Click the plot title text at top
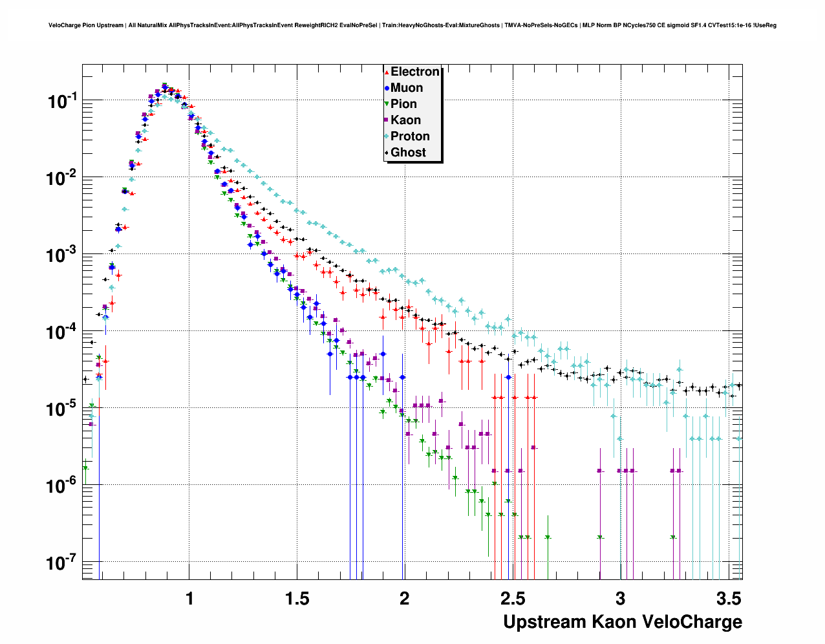This screenshot has width=825, height=644. click(412, 25)
